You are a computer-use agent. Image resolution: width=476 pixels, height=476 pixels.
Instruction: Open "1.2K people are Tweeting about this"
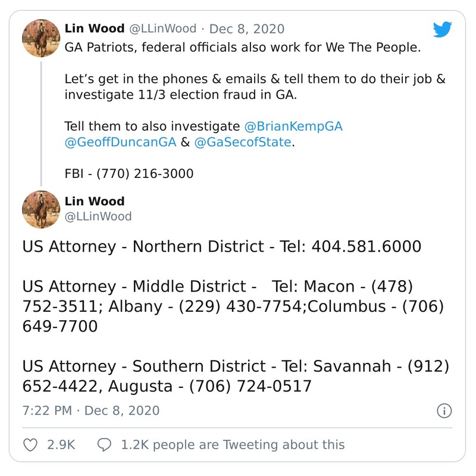tap(233, 444)
